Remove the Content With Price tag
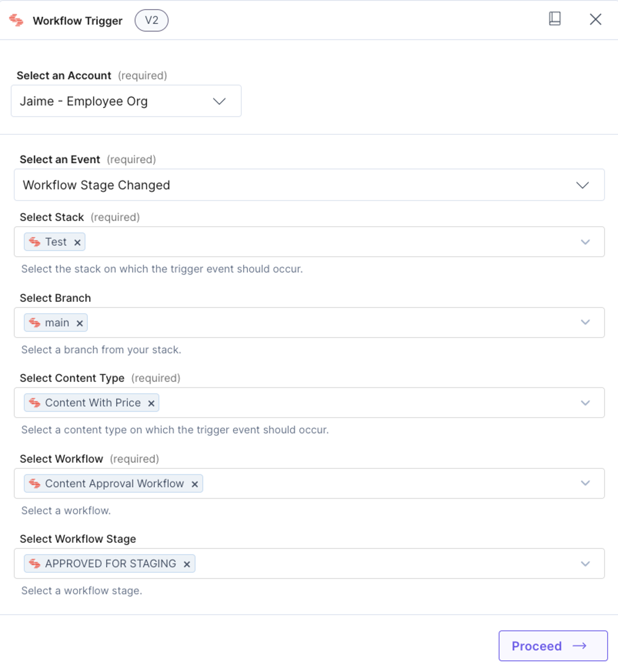Screen dimensions: 618x672 151,404
